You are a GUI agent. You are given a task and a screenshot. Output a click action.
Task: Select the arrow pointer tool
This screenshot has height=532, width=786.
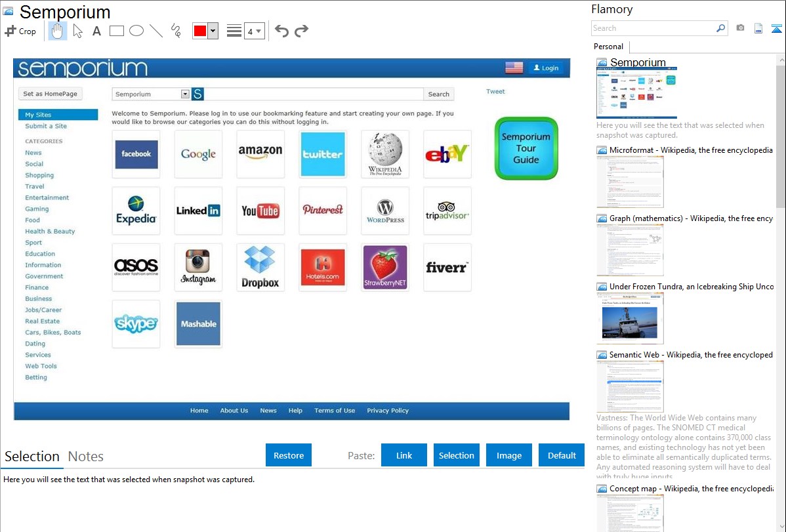(77, 31)
